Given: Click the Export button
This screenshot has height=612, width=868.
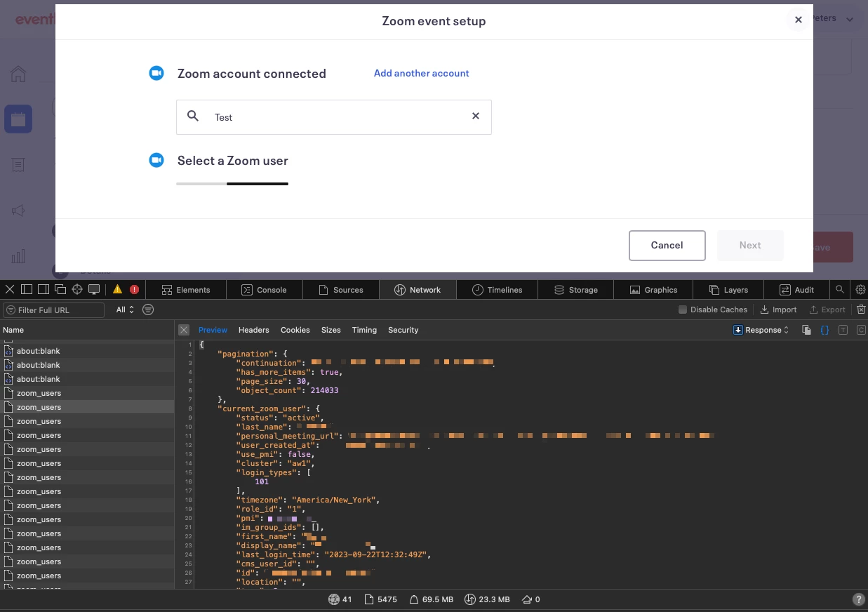Looking at the screenshot, I should (x=827, y=310).
